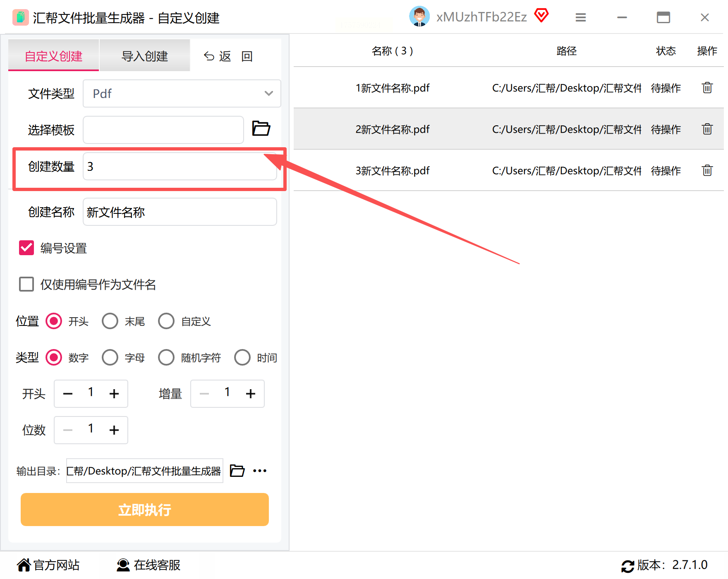Expand the 文件类型 Pdf dropdown

pyautogui.click(x=182, y=93)
